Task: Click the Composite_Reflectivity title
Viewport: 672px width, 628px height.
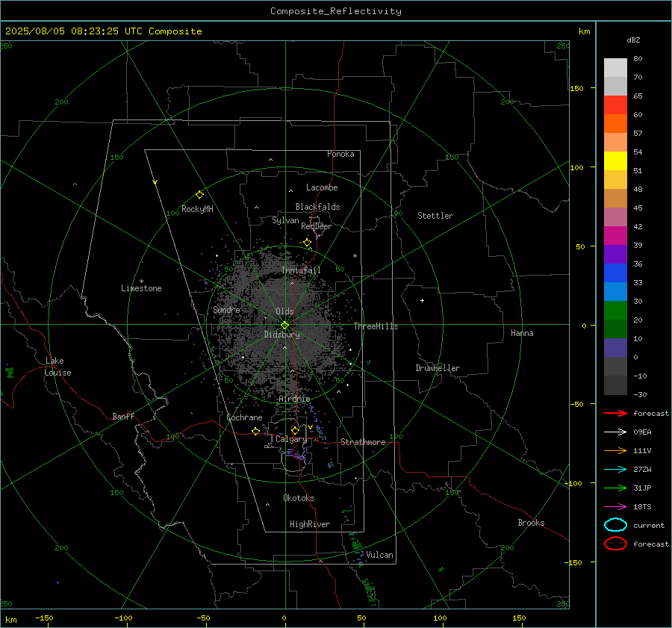Action: pos(336,11)
